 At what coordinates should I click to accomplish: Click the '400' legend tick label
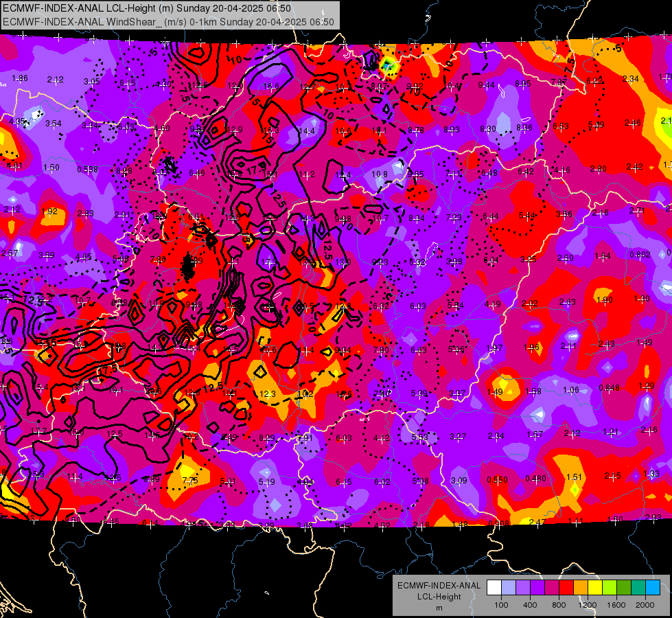point(530,605)
